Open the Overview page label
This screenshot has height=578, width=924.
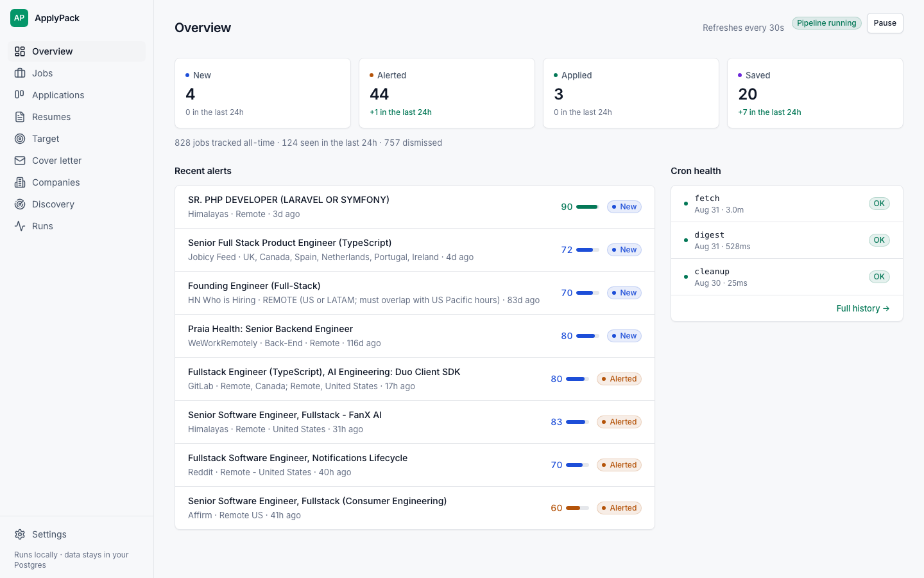[52, 51]
